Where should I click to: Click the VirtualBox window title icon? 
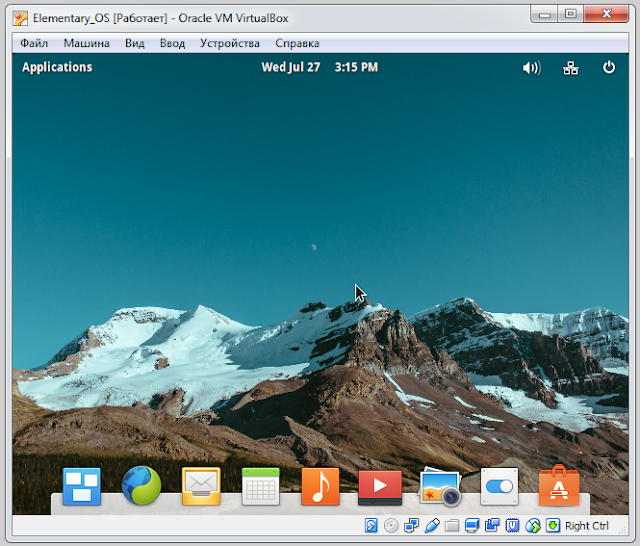[x=20, y=18]
